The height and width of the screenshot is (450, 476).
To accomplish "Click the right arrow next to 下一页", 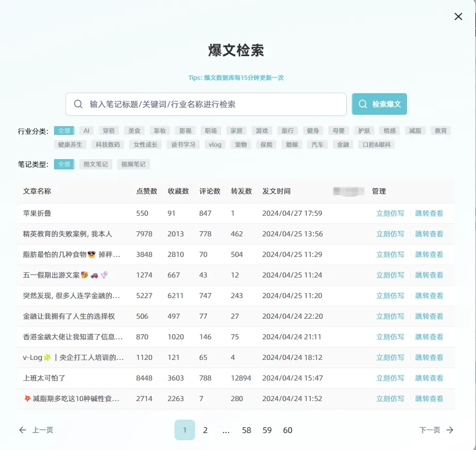I will click(x=449, y=429).
